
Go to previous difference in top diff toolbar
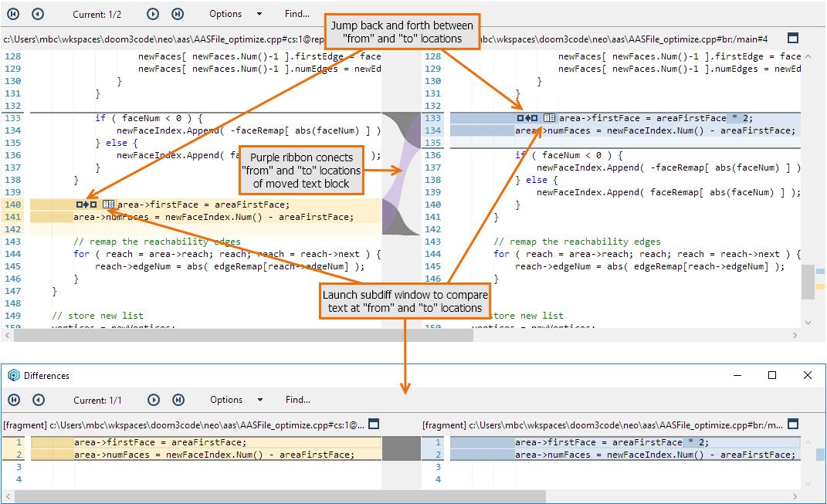37,14
